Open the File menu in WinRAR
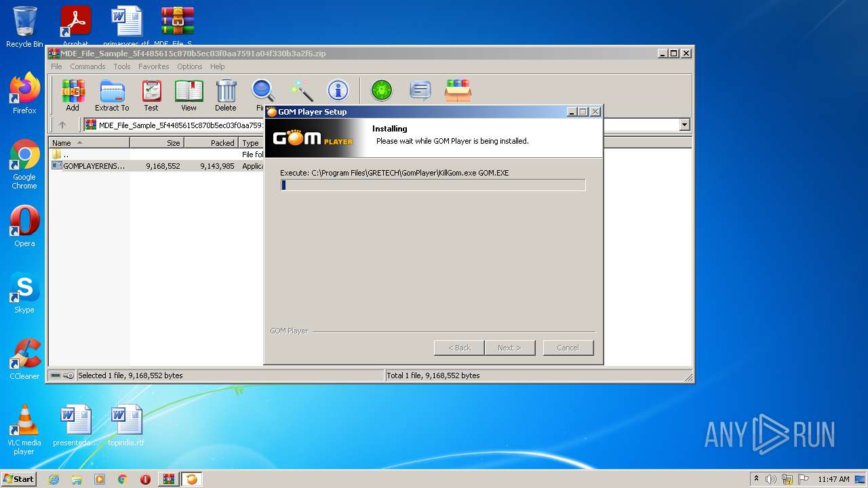Viewport: 868px width, 488px height. [x=56, y=66]
